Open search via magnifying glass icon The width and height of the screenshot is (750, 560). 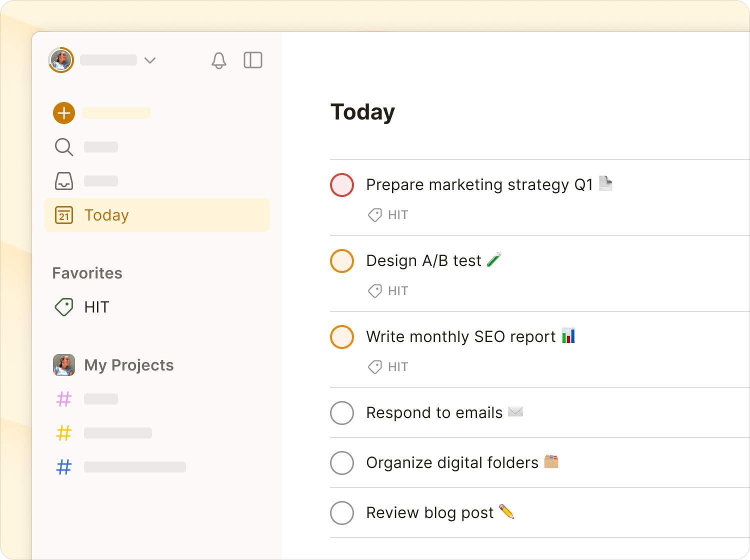pos(64,147)
